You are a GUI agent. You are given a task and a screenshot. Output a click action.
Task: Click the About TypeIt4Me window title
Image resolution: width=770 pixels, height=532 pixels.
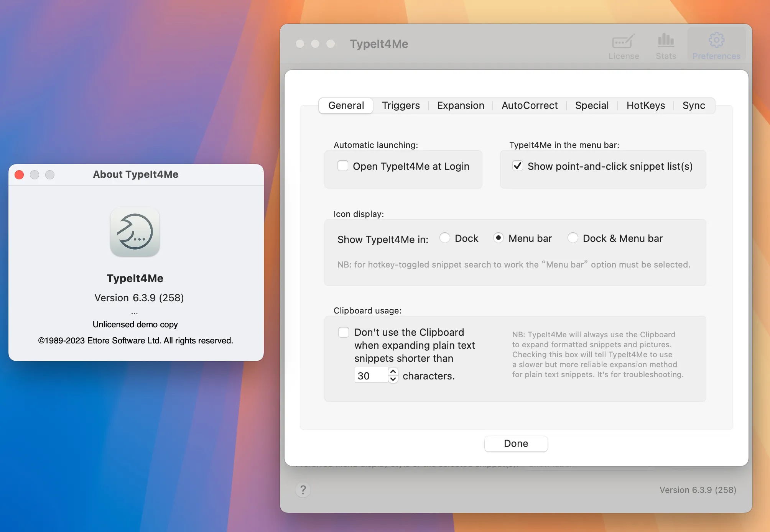(x=136, y=174)
